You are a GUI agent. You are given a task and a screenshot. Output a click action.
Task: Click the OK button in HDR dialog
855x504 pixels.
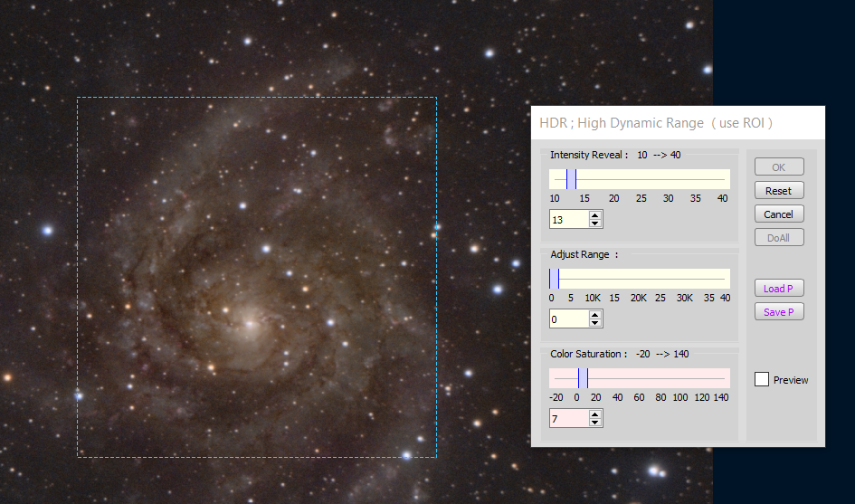pos(779,166)
